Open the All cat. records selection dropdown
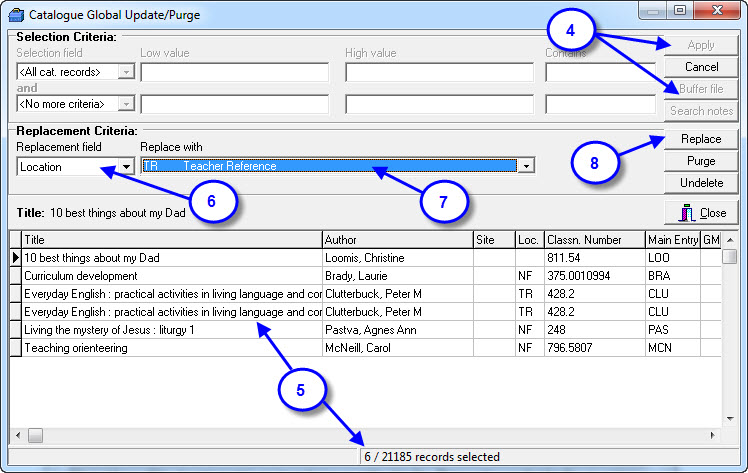 click(125, 72)
